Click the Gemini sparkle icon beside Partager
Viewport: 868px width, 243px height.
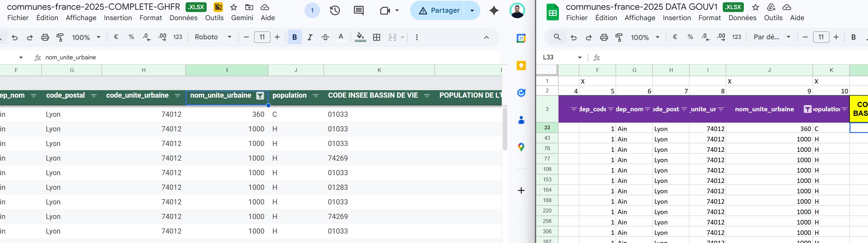(x=494, y=10)
